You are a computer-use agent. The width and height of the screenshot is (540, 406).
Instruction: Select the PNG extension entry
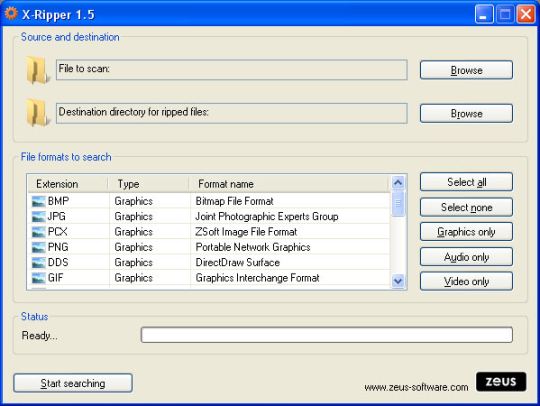58,247
